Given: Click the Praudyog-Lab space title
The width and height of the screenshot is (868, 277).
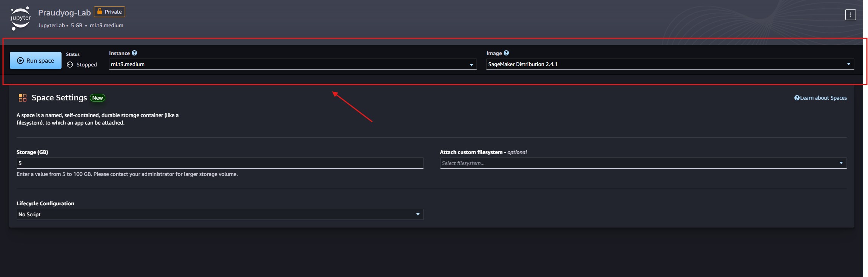Looking at the screenshot, I should pos(64,12).
